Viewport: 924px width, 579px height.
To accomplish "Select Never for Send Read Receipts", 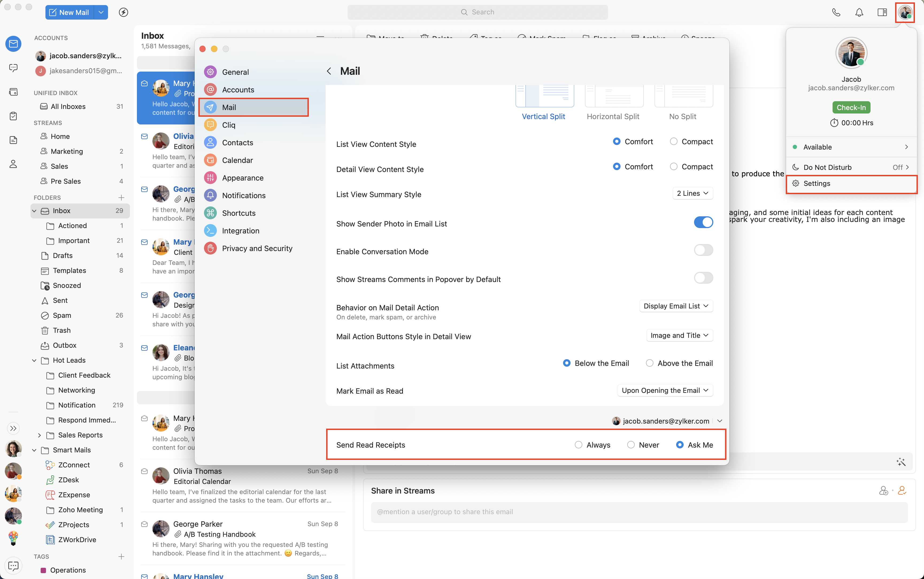I will click(x=631, y=445).
